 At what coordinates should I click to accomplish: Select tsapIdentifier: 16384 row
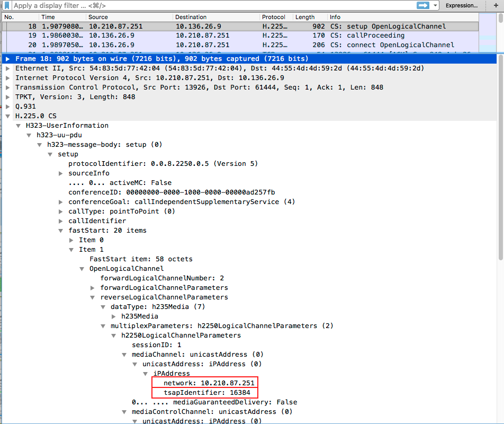(x=249, y=393)
